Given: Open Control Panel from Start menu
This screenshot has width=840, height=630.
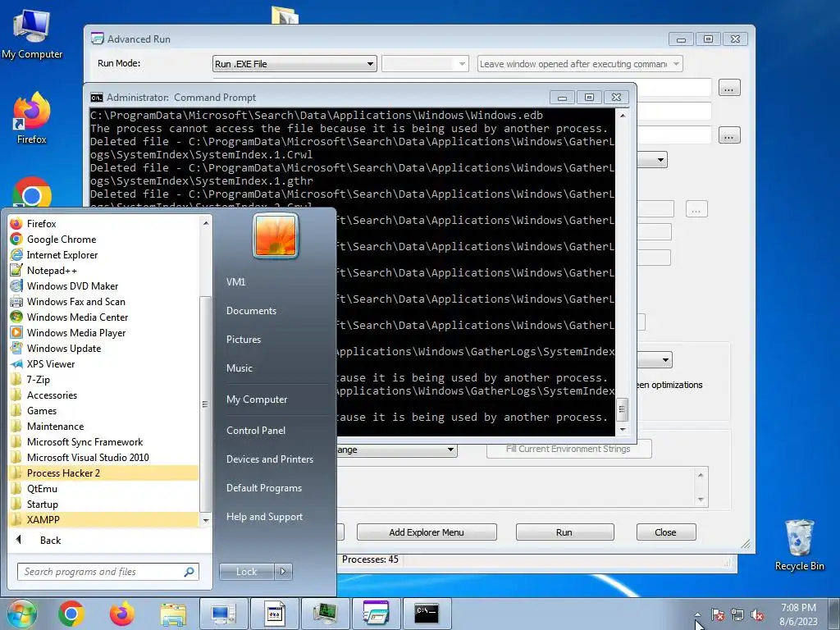Looking at the screenshot, I should coord(256,430).
